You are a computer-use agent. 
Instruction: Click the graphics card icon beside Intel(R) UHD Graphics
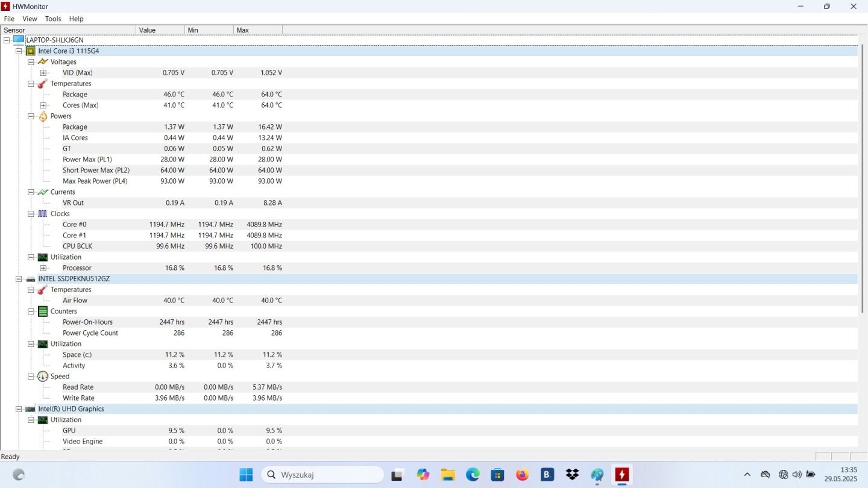[31, 409]
